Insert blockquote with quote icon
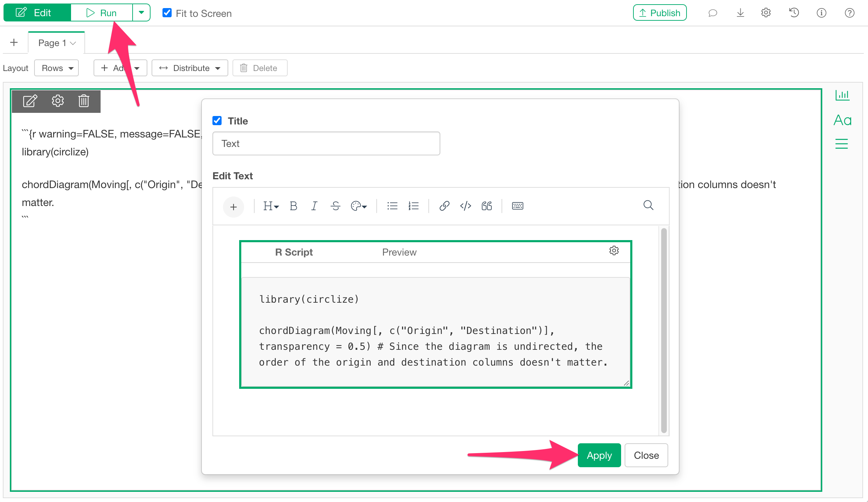 [x=487, y=206]
